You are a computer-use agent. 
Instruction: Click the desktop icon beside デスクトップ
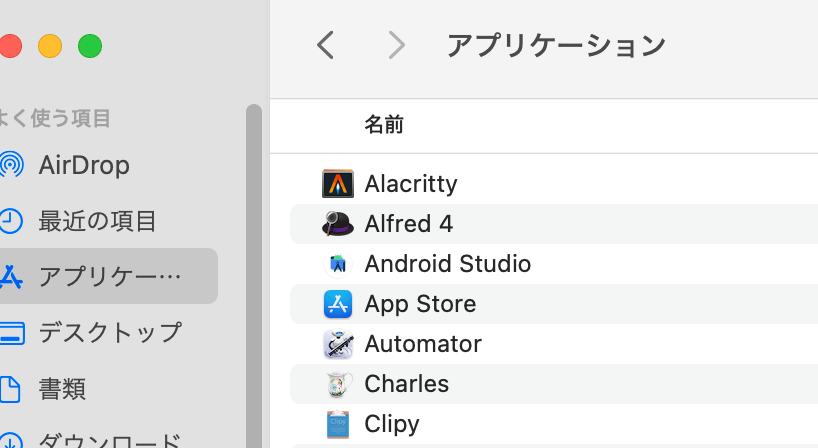pos(11,333)
